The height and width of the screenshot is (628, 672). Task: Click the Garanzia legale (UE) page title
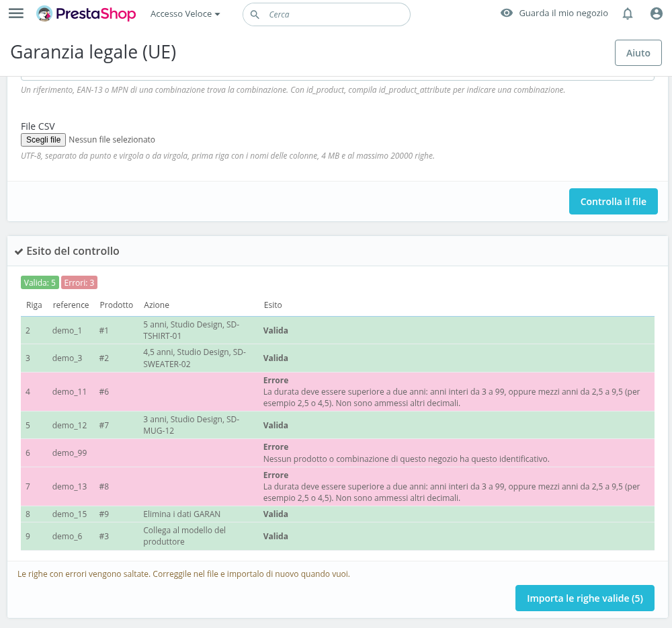(93, 52)
